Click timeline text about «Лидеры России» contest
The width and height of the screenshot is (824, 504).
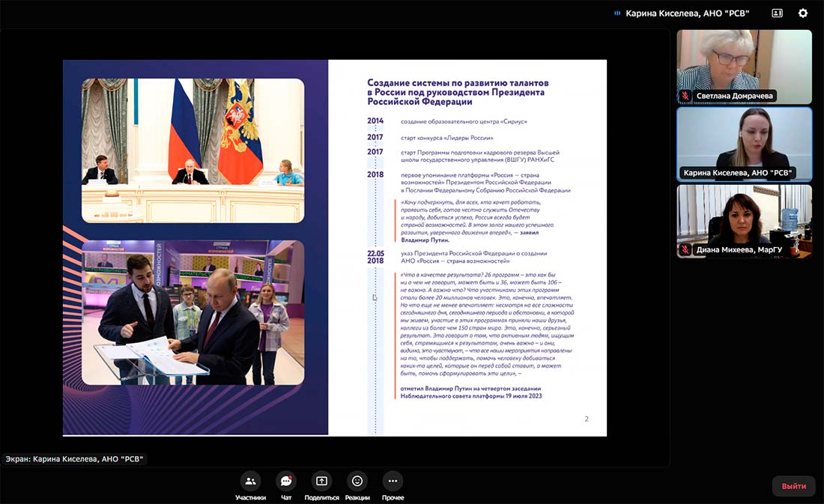447,138
